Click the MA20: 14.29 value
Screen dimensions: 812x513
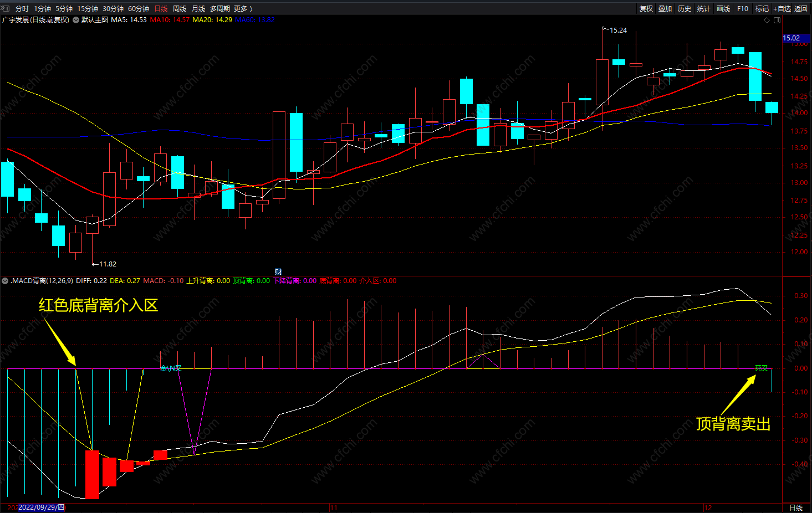coord(212,20)
